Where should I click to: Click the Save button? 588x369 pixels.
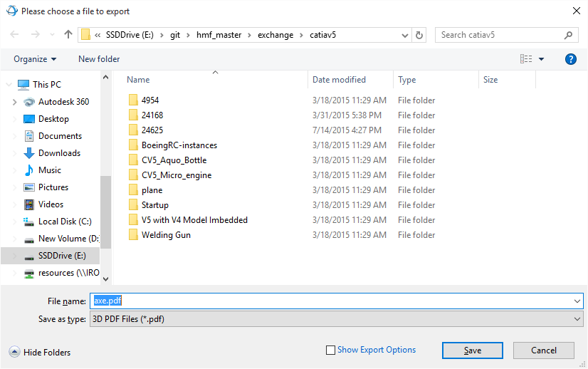(472, 350)
